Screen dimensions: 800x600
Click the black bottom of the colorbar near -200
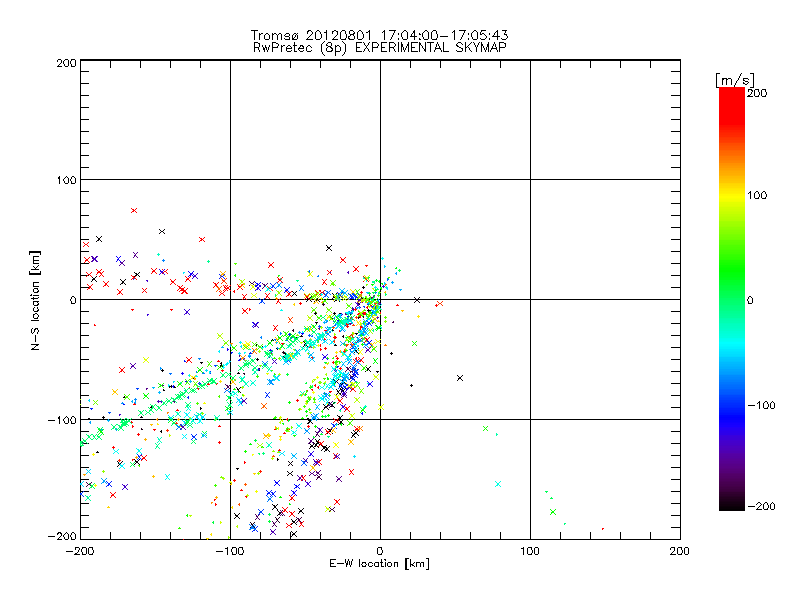pyautogui.click(x=732, y=505)
